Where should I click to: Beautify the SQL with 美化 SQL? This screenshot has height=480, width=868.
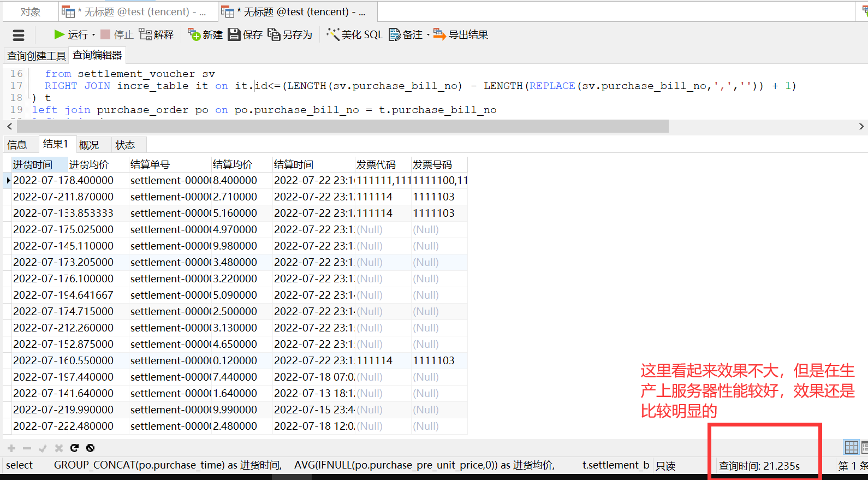[354, 35]
